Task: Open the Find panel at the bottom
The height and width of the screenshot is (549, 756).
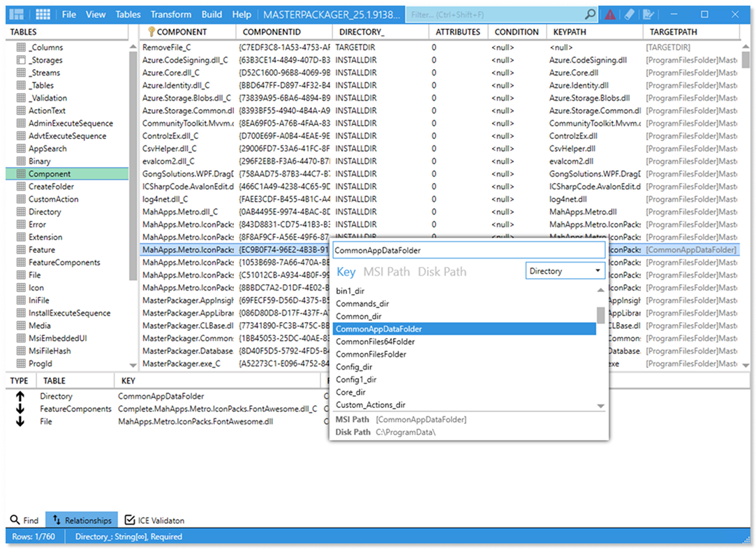Action: click(x=24, y=520)
